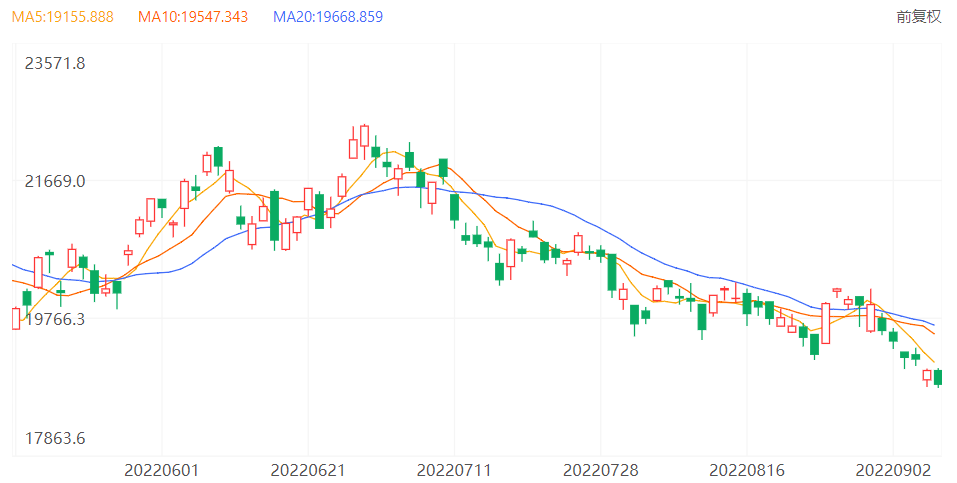The height and width of the screenshot is (483, 957).
Task: Select the last green candlestick on the chart
Action: 938,377
